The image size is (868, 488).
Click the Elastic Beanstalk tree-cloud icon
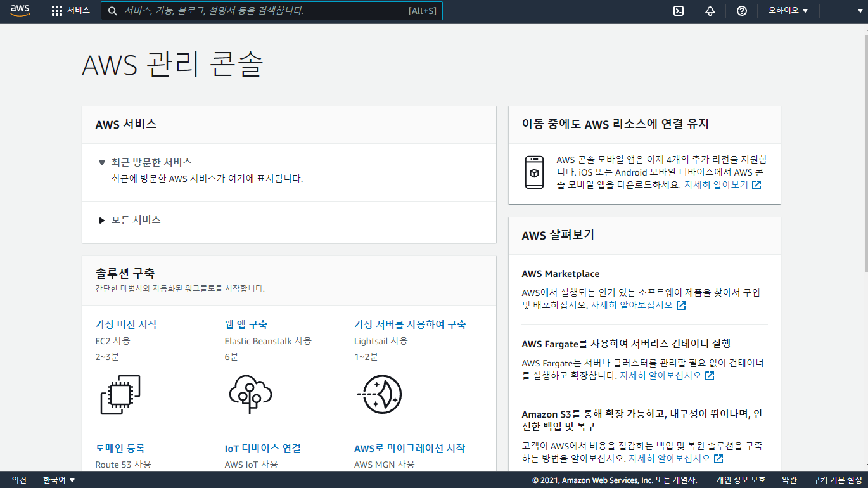coord(250,395)
